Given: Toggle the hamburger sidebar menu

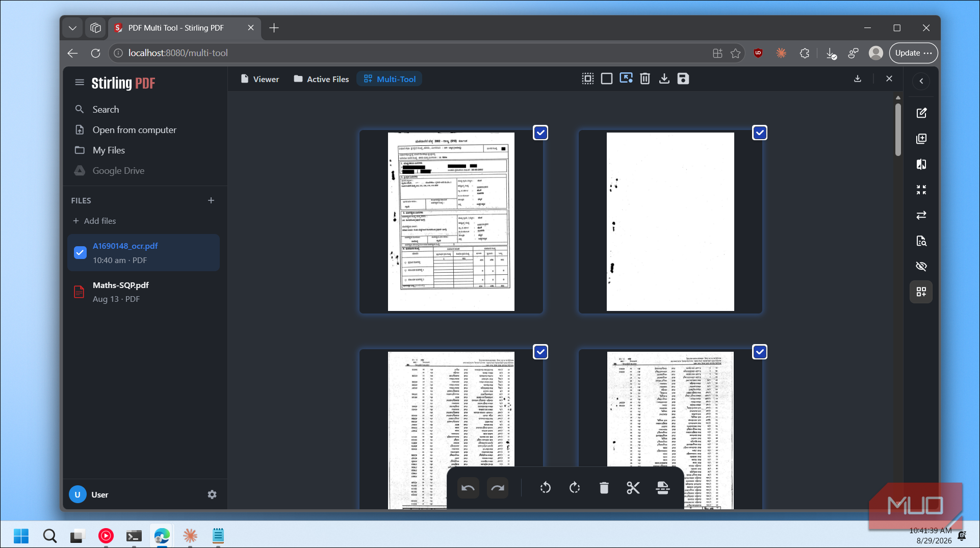Looking at the screenshot, I should pyautogui.click(x=80, y=82).
